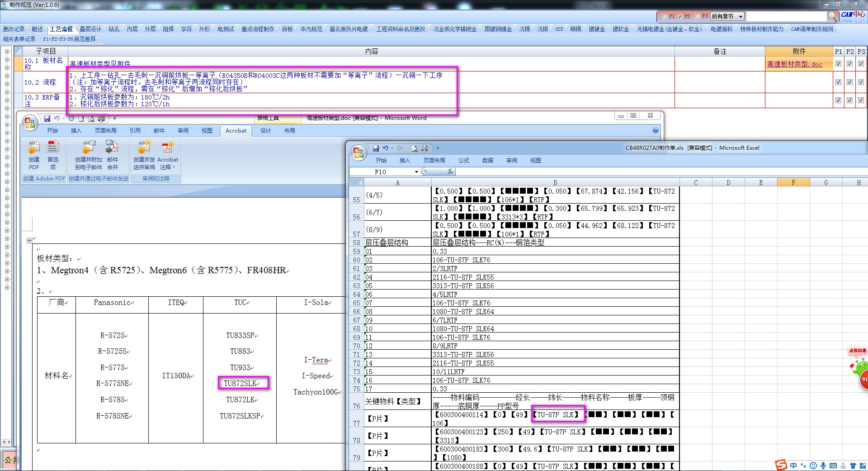
Task: Click the magnifier search icon in 制作规范
Action: [x=833, y=16]
